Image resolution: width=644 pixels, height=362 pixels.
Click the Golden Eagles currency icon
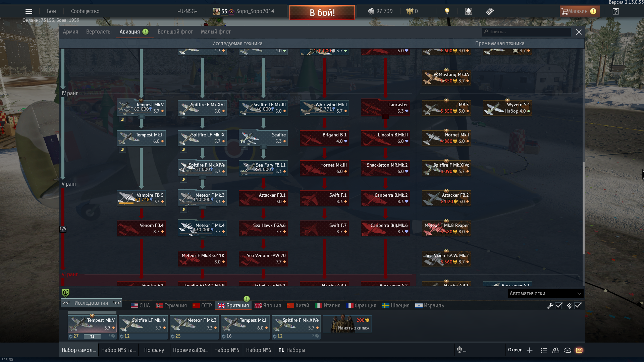pos(410,11)
